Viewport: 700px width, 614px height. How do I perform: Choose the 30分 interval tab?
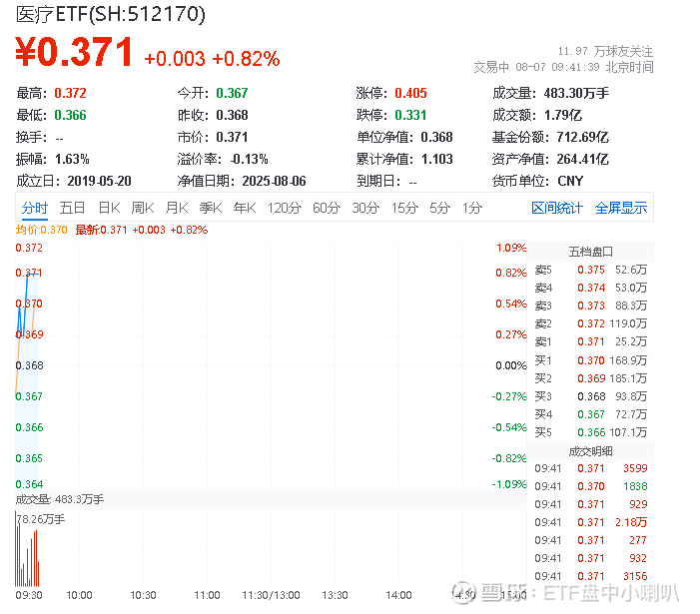(365, 208)
